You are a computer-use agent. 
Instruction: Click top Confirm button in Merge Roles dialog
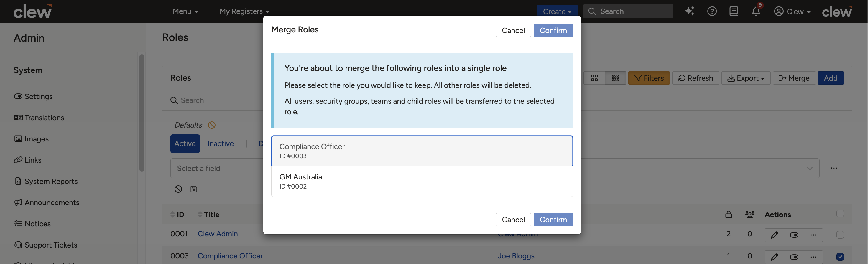point(553,30)
